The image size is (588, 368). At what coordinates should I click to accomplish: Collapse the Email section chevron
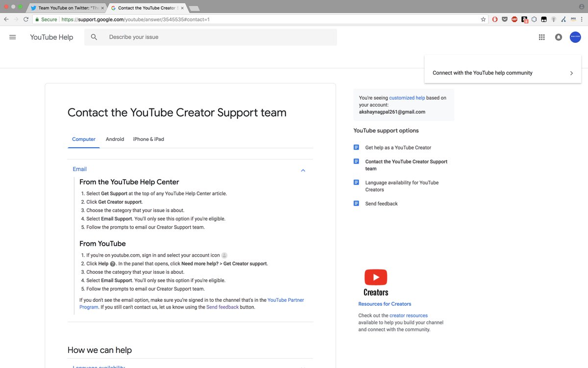(303, 170)
